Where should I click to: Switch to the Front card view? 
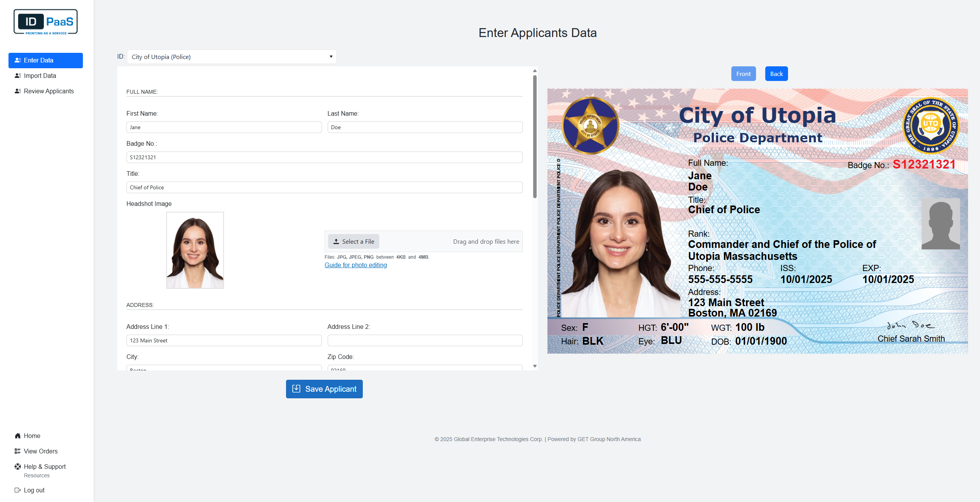point(743,74)
